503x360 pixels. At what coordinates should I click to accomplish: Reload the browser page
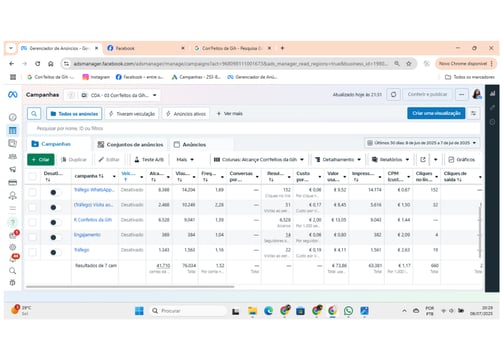38,63
